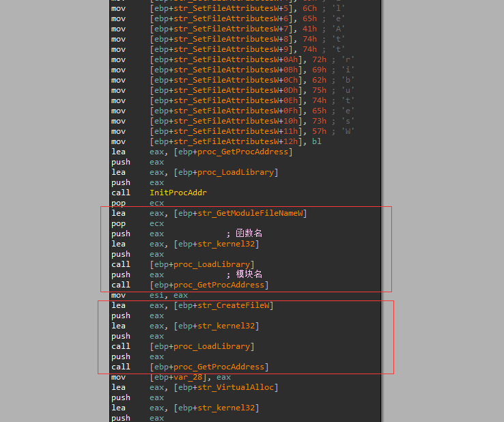
Task: Select the 57h hex value
Action: (x=319, y=131)
